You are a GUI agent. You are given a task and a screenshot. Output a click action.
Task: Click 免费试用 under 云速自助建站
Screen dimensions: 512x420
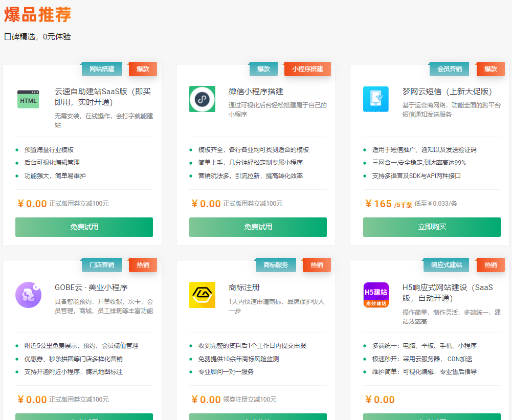click(x=84, y=227)
